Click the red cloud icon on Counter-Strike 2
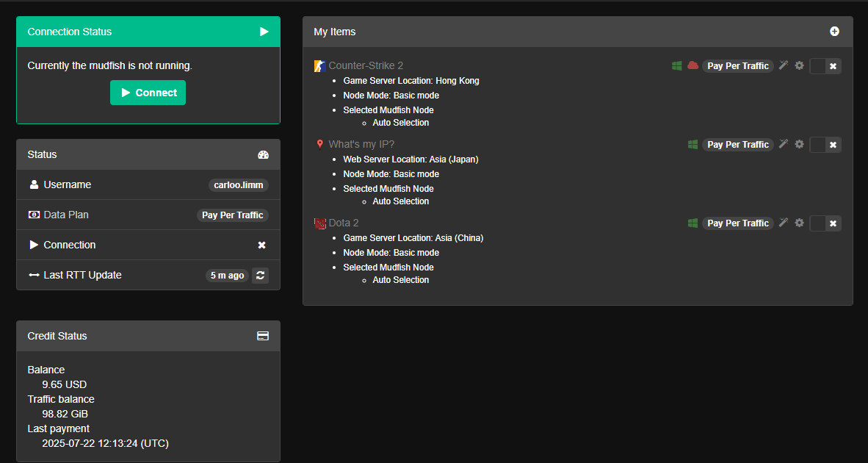868x463 pixels. coord(692,65)
